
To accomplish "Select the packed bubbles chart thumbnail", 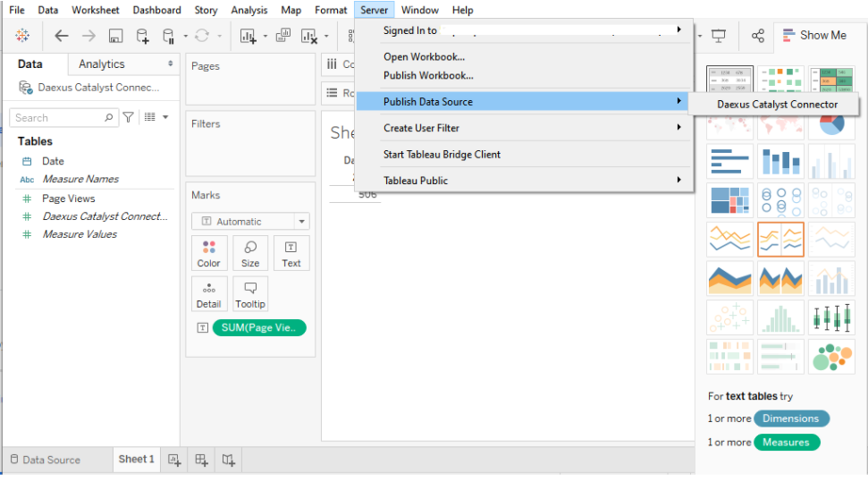I will click(x=831, y=357).
